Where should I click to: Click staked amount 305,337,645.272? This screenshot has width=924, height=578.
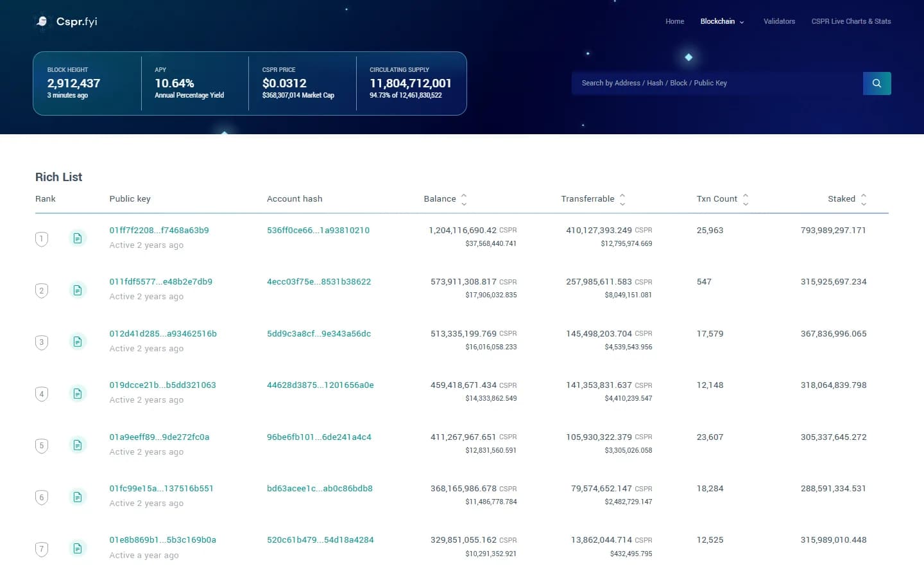(x=834, y=437)
